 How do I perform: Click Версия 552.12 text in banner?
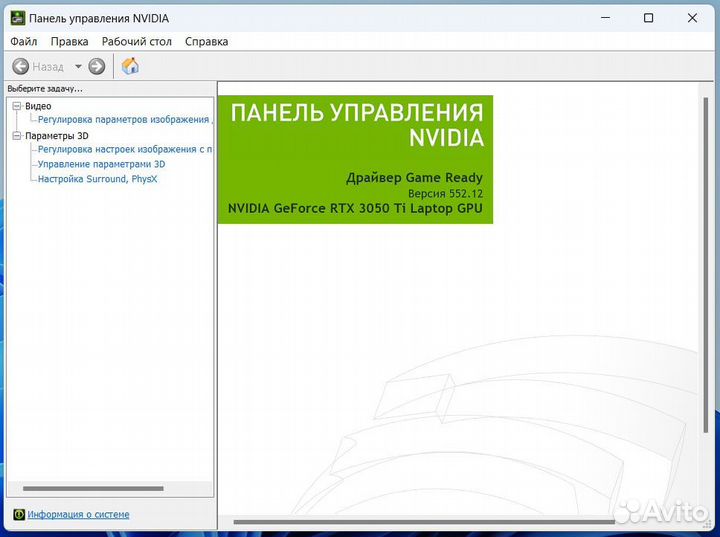pyautogui.click(x=445, y=193)
